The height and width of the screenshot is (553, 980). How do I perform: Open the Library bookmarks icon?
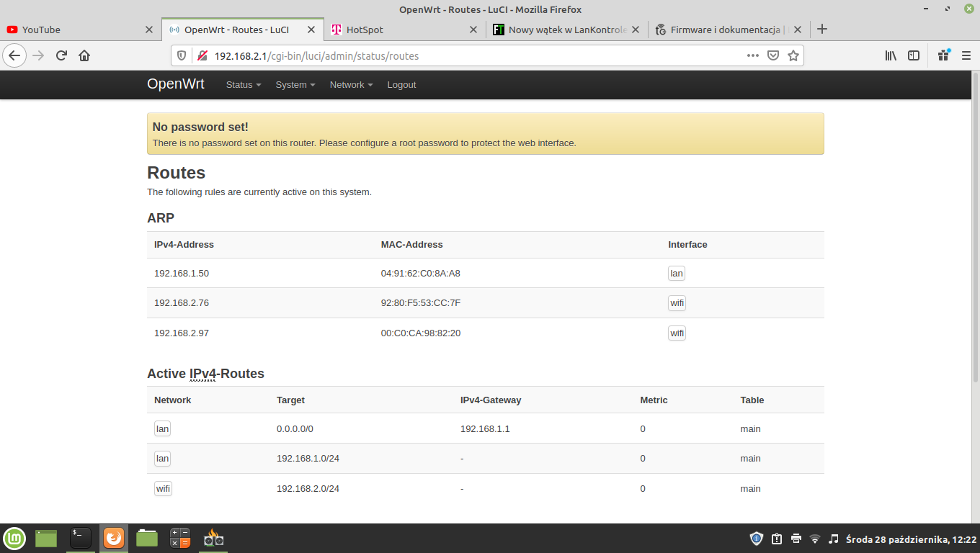click(891, 55)
